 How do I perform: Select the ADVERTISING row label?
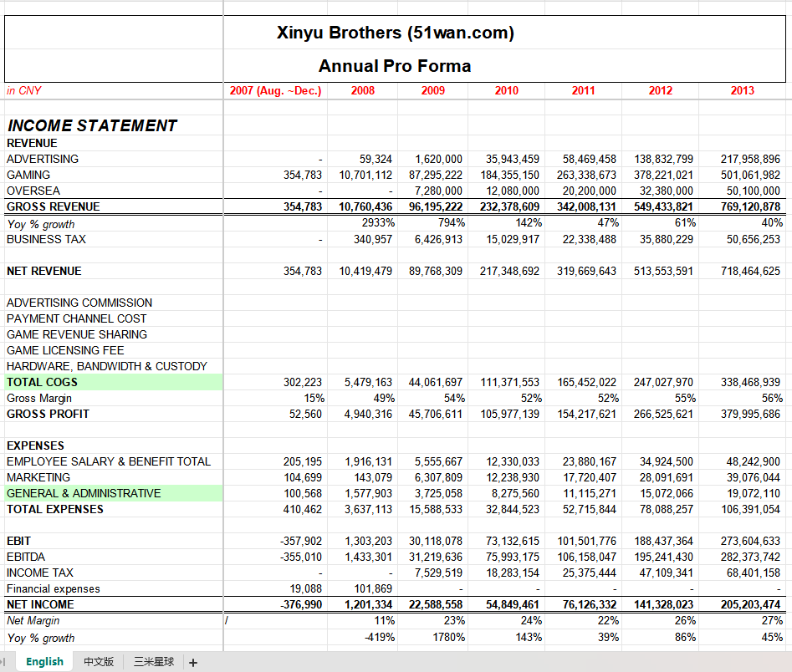tap(43, 159)
